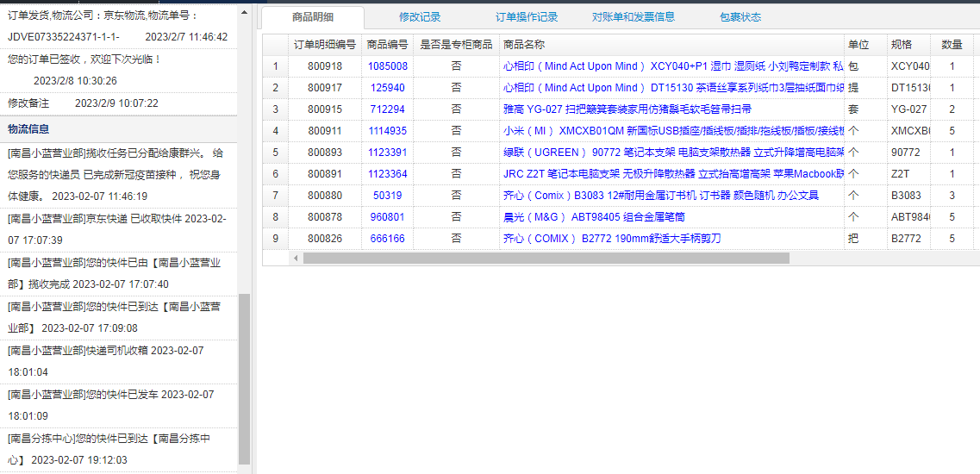Click the 物流信息 section header
This screenshot has width=980, height=474.
coord(119,129)
